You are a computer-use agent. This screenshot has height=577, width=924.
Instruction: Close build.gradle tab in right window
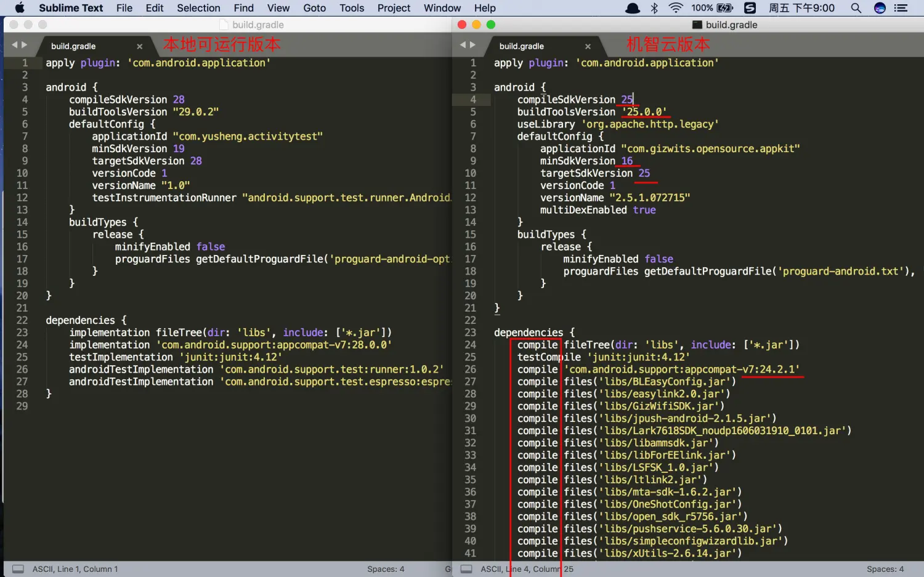[588, 46]
